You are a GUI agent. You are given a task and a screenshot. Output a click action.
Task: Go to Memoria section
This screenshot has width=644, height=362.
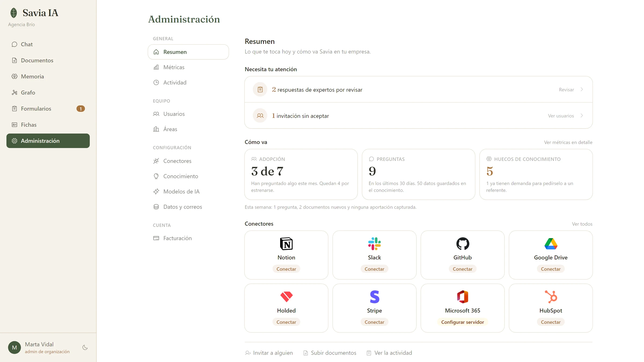tap(48, 76)
